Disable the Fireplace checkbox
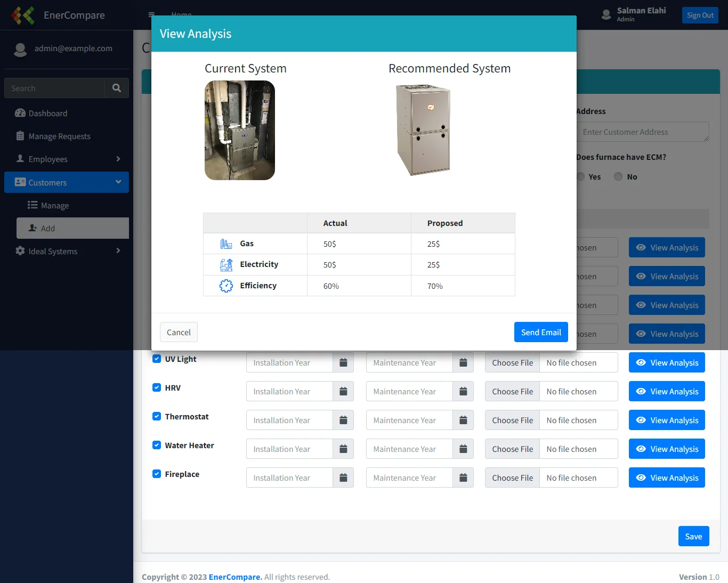The height and width of the screenshot is (583, 728). point(157,474)
